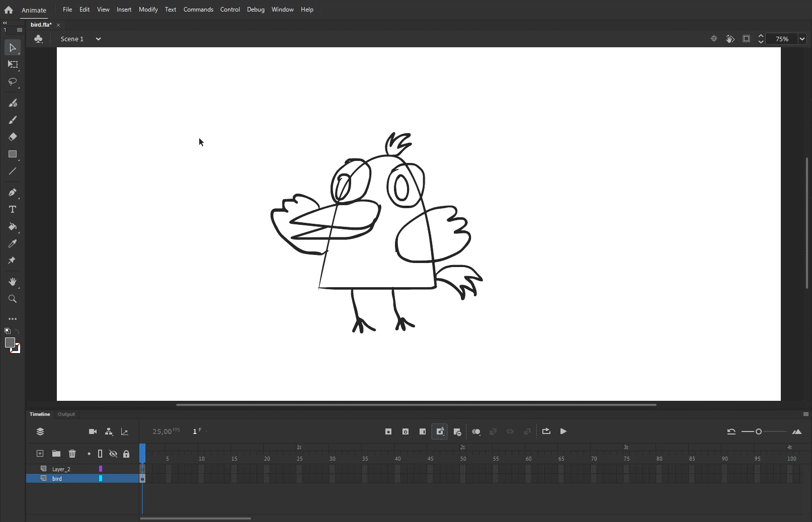Image resolution: width=812 pixels, height=522 pixels.
Task: Delete the selected layer
Action: tap(72, 454)
